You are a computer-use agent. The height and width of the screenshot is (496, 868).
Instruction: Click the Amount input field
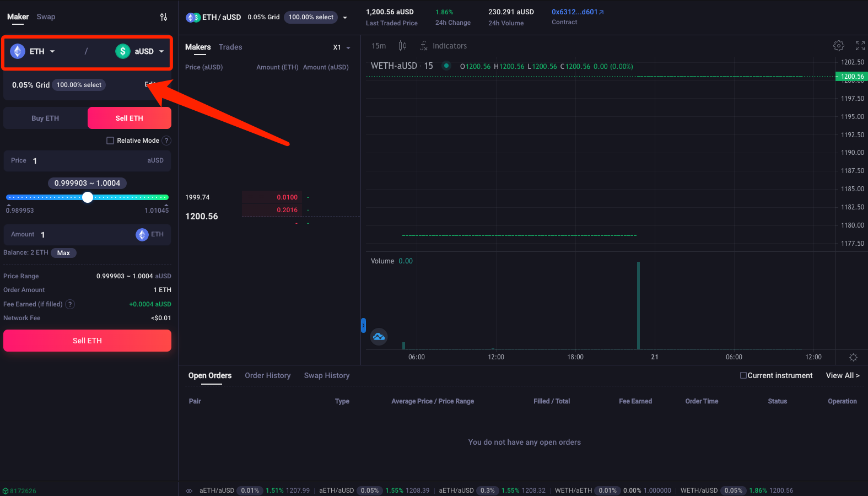tap(83, 235)
